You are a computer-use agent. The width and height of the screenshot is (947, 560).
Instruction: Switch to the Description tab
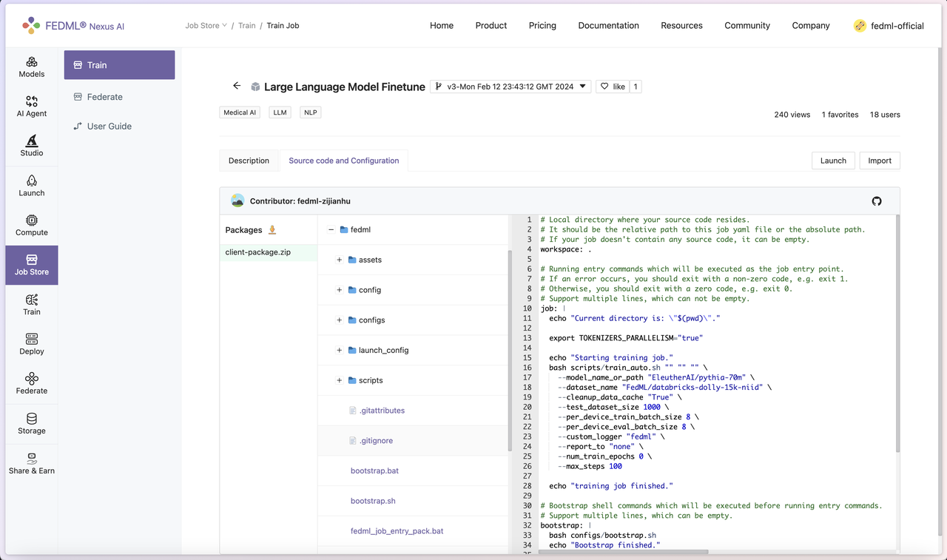click(249, 161)
